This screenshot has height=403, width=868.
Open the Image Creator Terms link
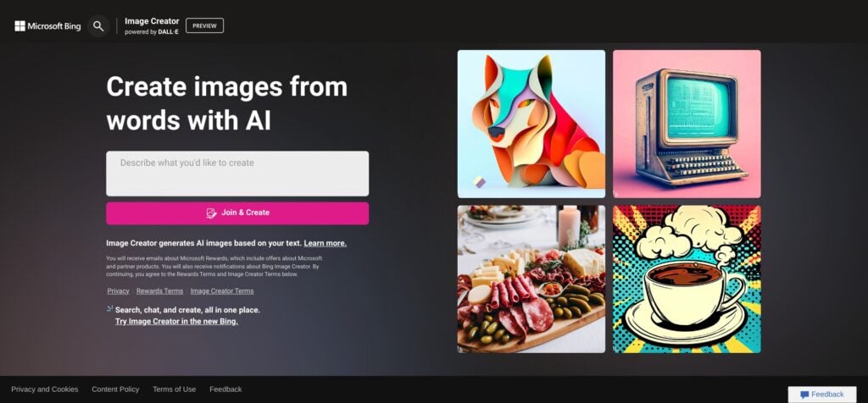pos(222,290)
